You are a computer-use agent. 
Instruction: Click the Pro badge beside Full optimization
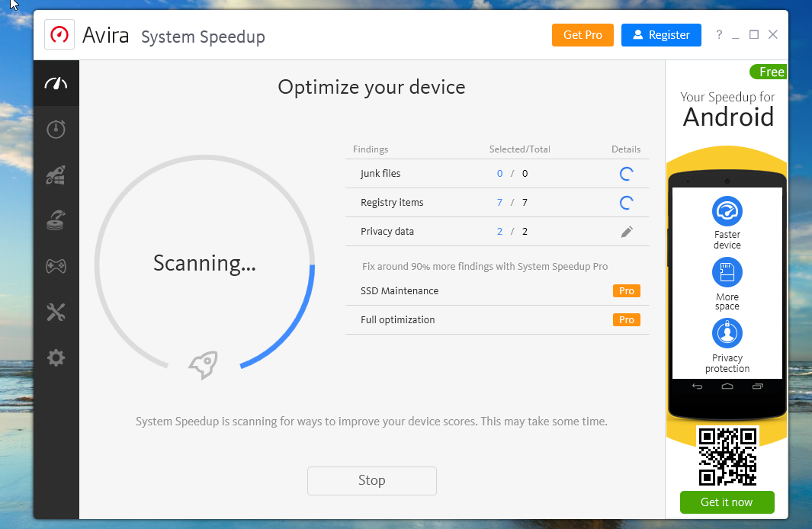click(x=627, y=320)
